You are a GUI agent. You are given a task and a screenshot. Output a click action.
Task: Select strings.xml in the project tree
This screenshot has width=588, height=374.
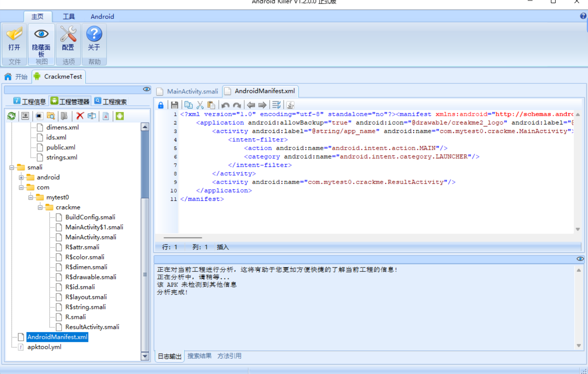(61, 157)
